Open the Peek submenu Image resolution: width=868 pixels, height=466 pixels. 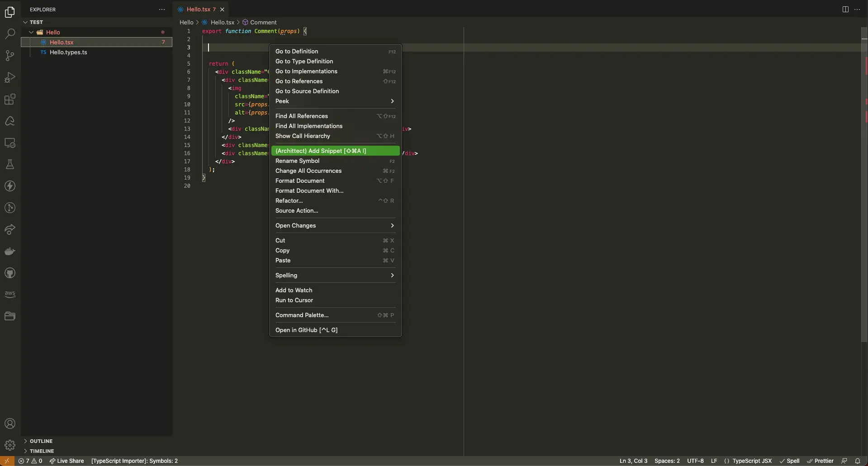[x=335, y=101]
